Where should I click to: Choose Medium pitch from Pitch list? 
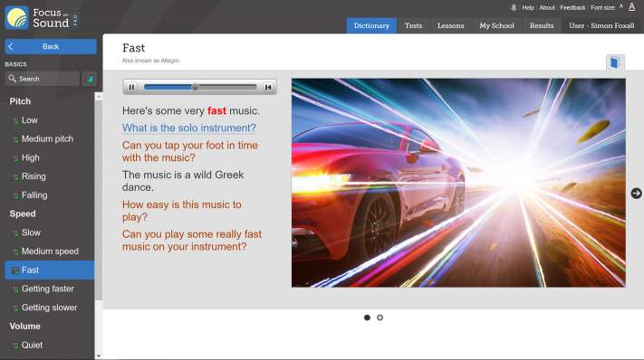[x=47, y=139]
